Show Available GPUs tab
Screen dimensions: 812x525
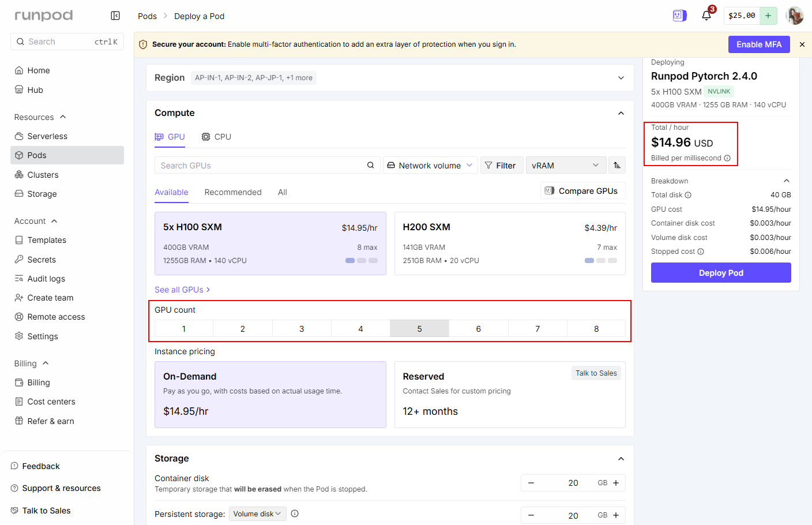pyautogui.click(x=171, y=192)
